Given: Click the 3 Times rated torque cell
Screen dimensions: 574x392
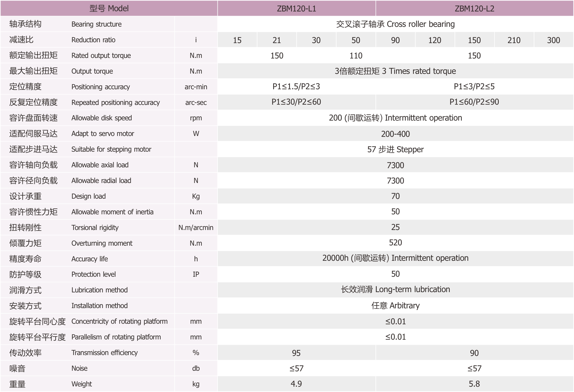Looking at the screenshot, I should tap(395, 71).
